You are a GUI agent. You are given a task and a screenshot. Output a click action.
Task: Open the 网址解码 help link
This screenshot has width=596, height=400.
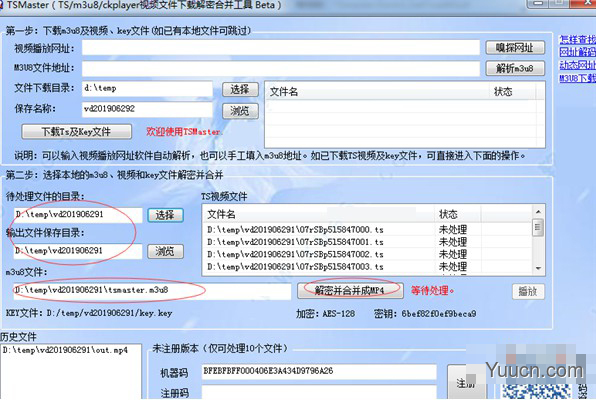pyautogui.click(x=577, y=52)
